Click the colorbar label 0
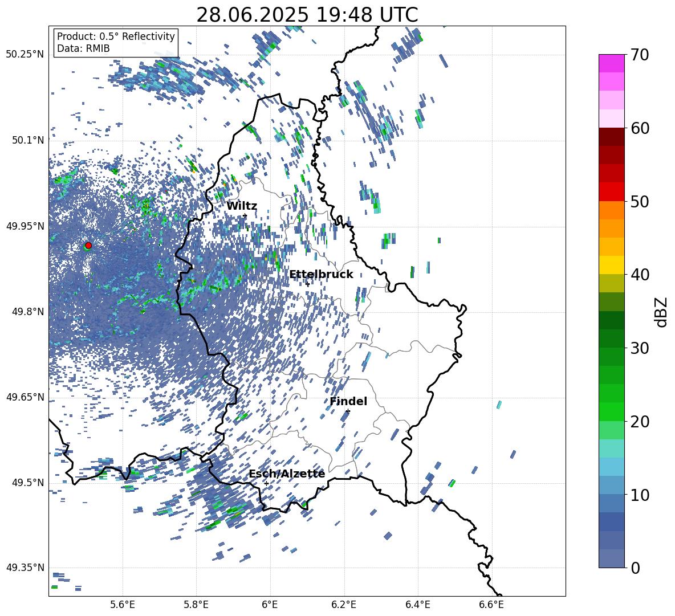 point(636,568)
